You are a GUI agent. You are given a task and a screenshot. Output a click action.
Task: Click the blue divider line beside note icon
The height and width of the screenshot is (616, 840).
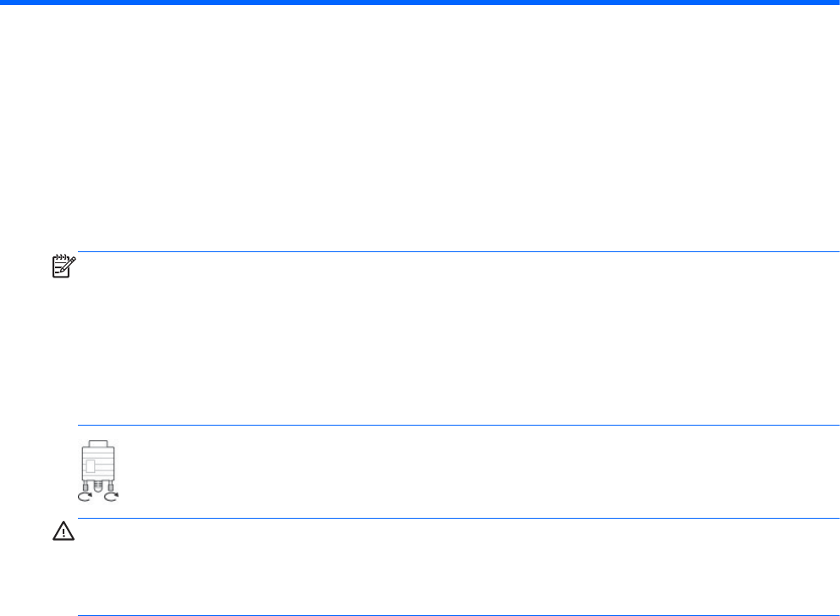[457, 251]
